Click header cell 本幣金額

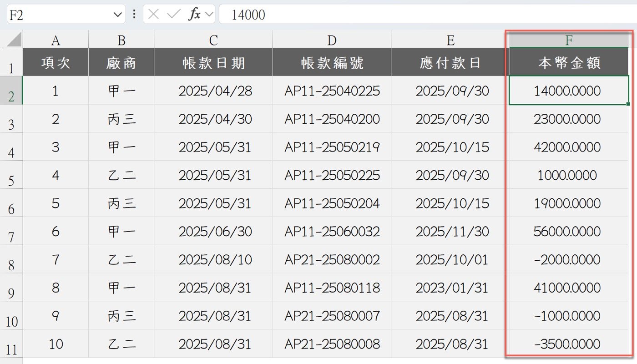point(569,62)
